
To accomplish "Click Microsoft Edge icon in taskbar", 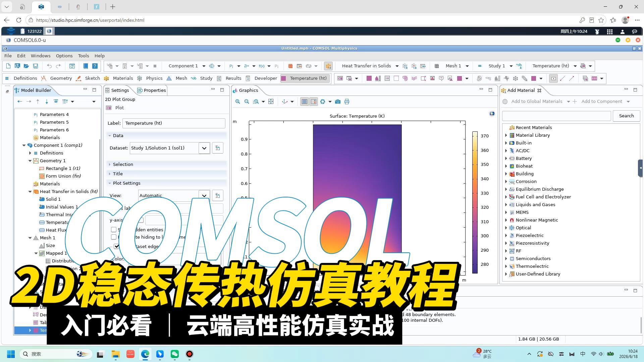I will tap(145, 354).
